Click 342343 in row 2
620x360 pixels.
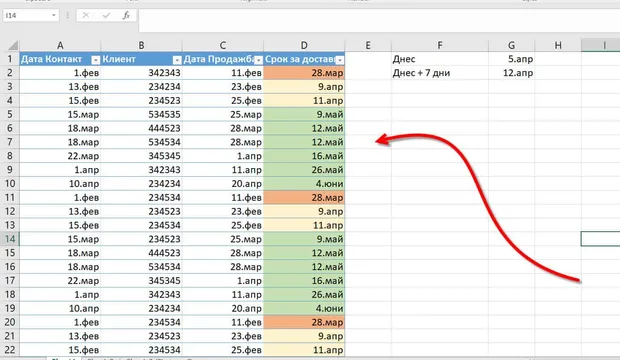(141, 73)
